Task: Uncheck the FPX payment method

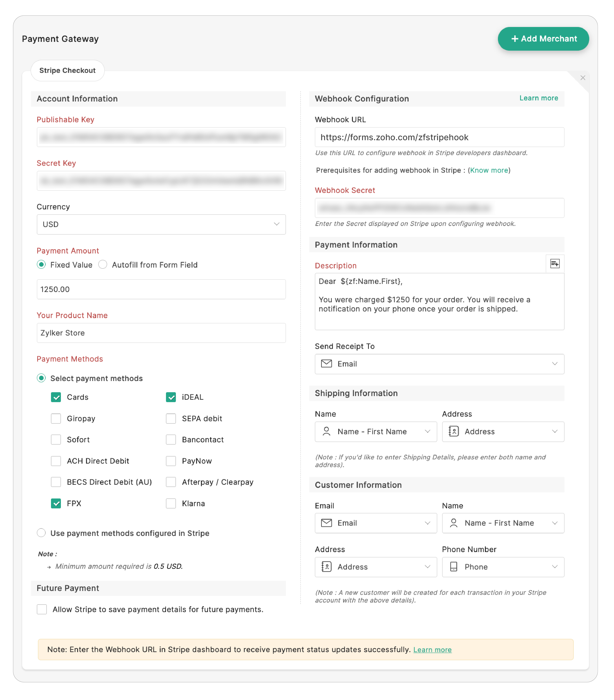Action: click(56, 503)
